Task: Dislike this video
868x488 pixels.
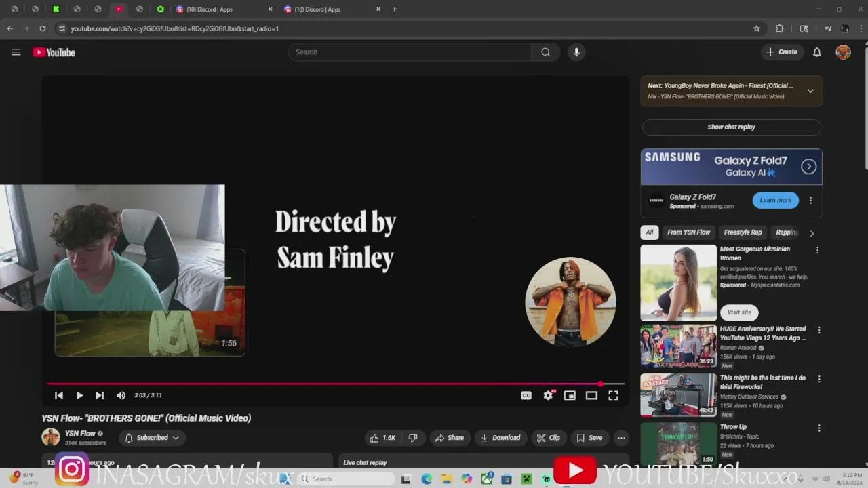Action: click(413, 438)
